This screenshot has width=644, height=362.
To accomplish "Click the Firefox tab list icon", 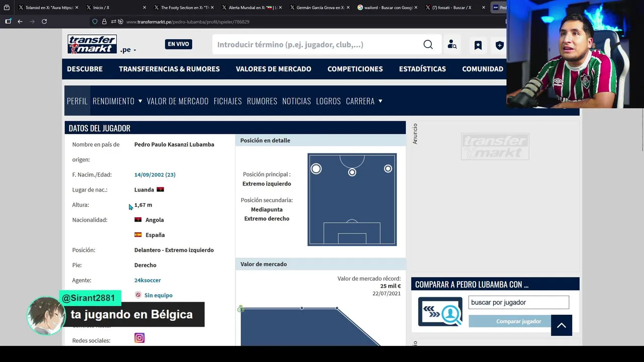I will 7,8.
